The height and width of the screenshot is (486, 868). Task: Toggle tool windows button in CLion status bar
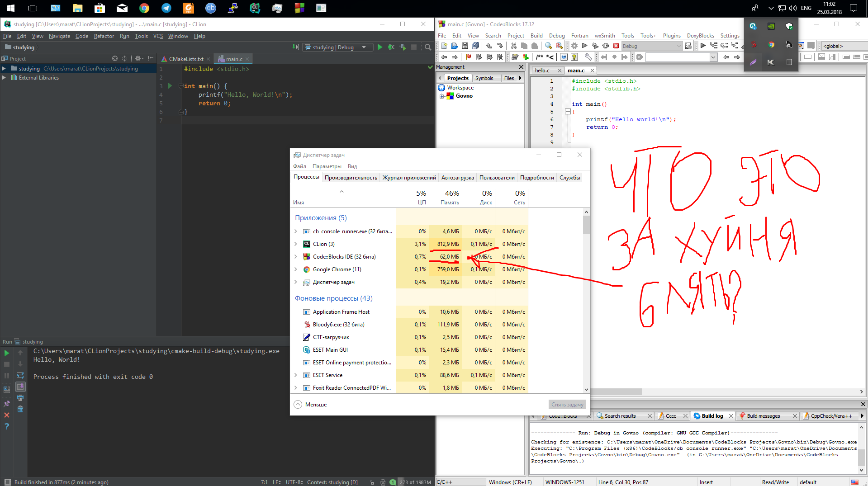[7, 482]
